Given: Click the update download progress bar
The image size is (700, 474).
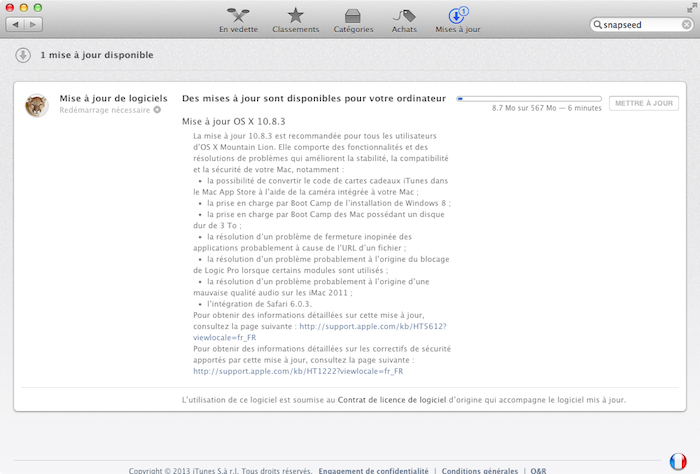Looking at the screenshot, I should [528, 98].
